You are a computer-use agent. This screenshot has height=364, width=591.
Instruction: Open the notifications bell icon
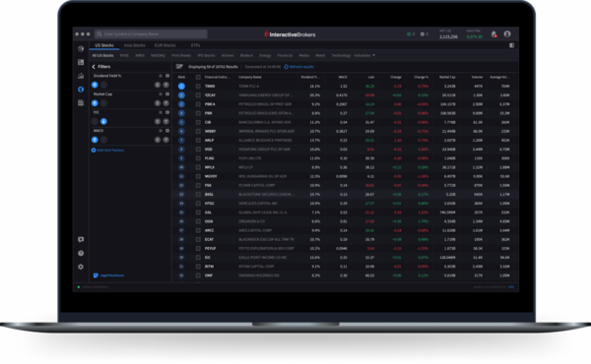[x=493, y=34]
